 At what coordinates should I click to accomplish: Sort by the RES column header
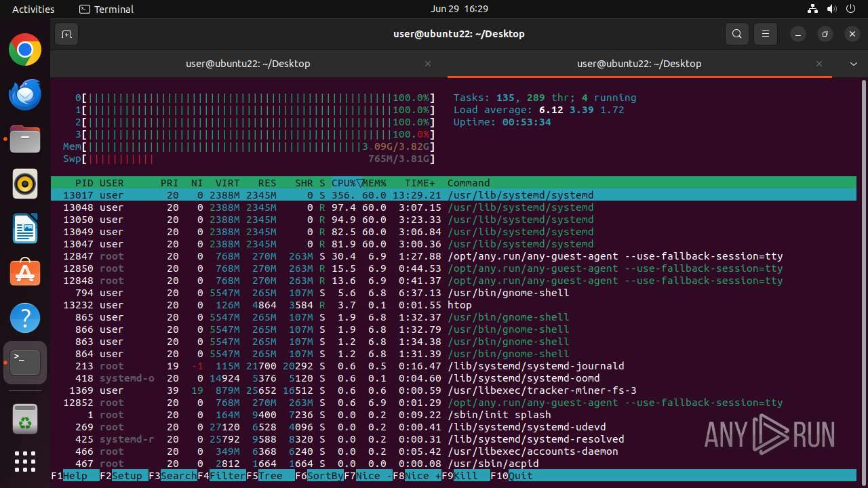tap(267, 183)
